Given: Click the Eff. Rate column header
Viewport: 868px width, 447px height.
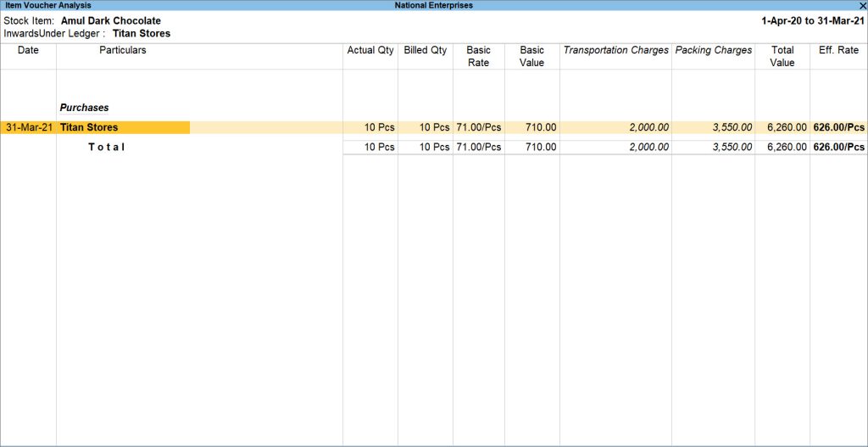Looking at the screenshot, I should pyautogui.click(x=838, y=50).
